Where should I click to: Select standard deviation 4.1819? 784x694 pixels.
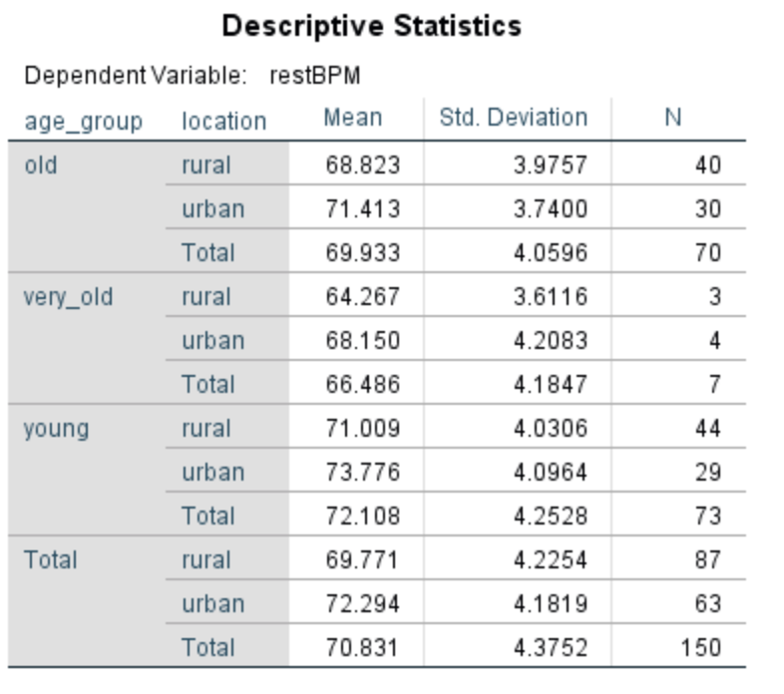551,604
